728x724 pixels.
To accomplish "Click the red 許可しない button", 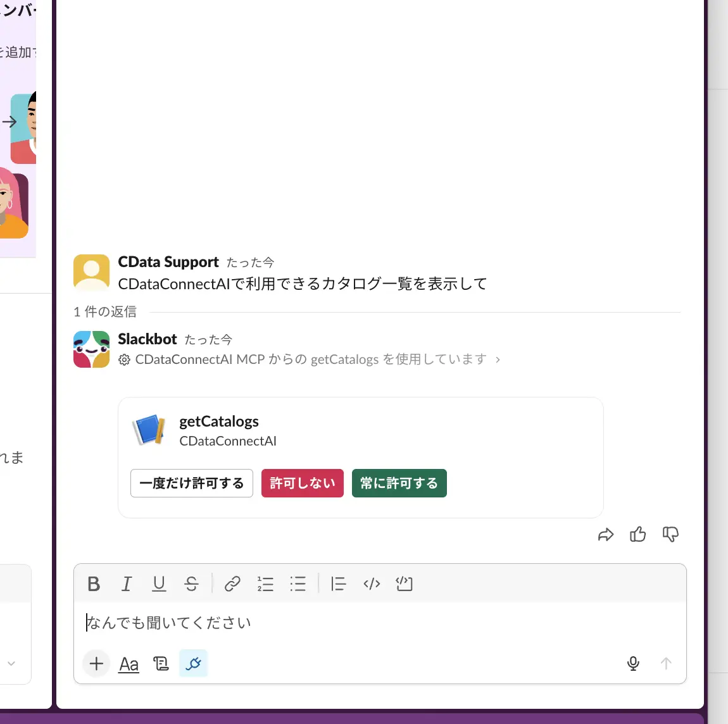I will (x=302, y=483).
